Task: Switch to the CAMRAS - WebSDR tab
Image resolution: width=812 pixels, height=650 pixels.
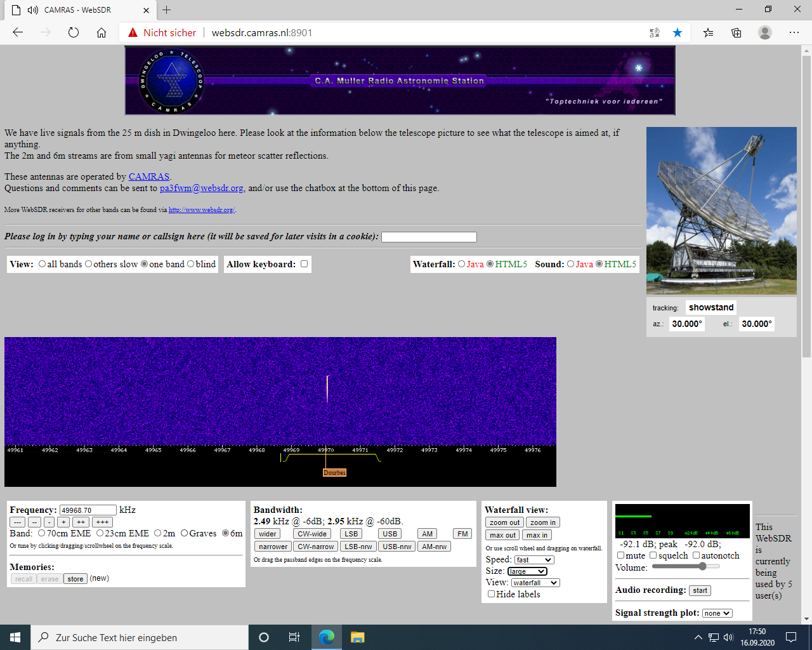Action: 77,10
